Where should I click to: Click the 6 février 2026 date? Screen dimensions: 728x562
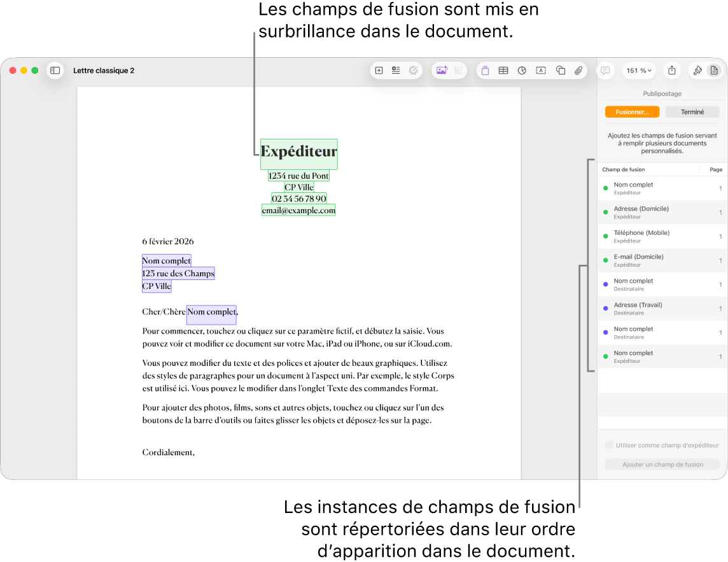coord(167,241)
